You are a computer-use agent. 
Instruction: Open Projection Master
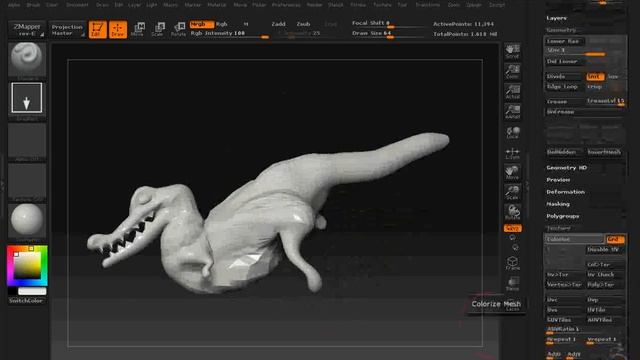pyautogui.click(x=67, y=29)
